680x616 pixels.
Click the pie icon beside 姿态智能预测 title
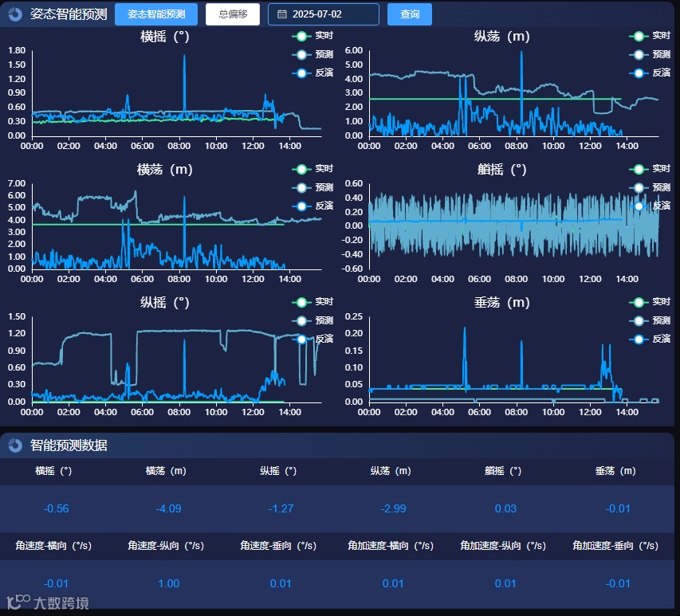click(16, 14)
